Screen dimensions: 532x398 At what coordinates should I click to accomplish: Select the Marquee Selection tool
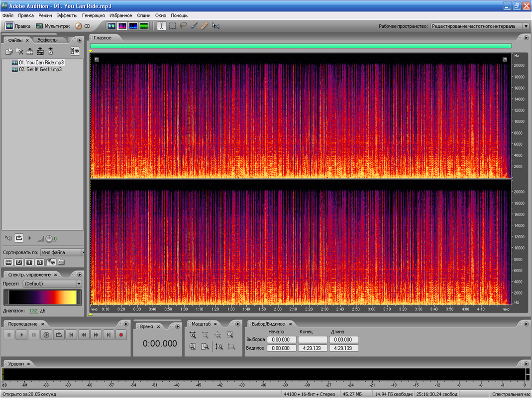[x=172, y=26]
